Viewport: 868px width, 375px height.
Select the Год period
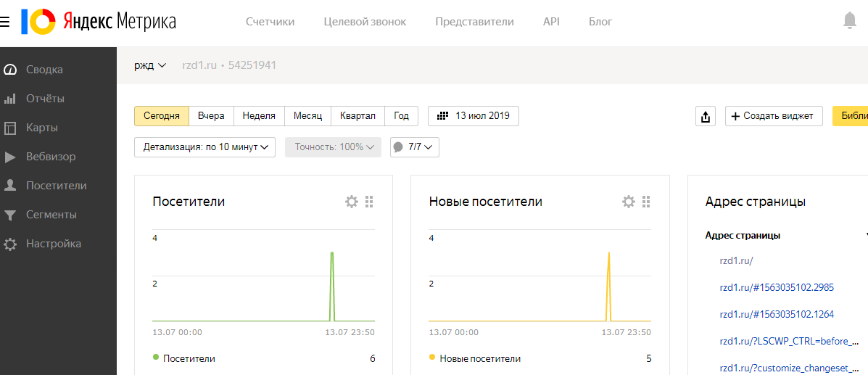tap(401, 116)
